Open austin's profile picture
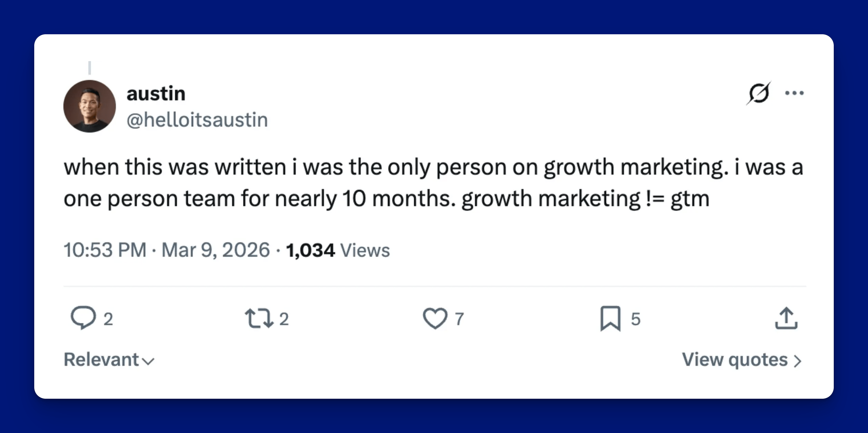Screen dimensions: 868x433 coord(90,106)
